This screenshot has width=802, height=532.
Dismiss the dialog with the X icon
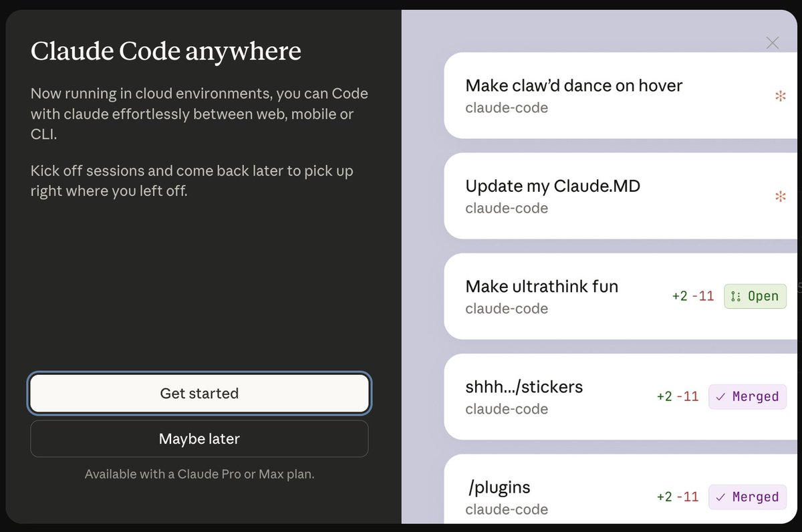tap(773, 43)
